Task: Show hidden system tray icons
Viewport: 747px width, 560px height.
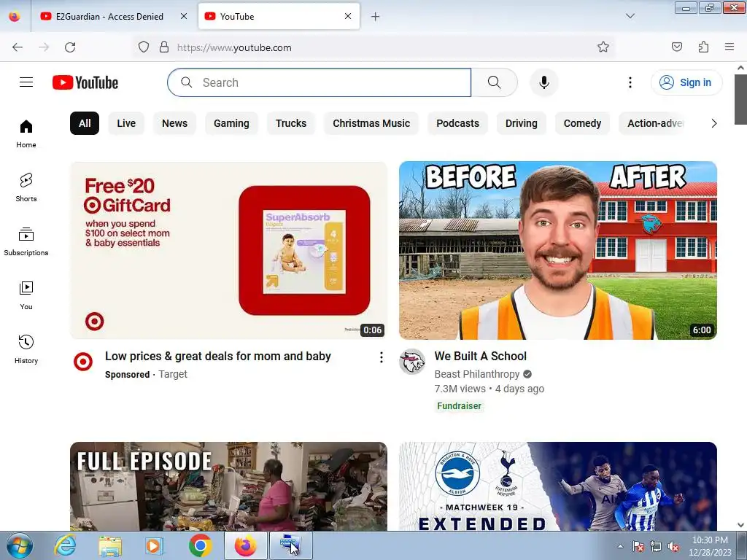Action: click(620, 546)
